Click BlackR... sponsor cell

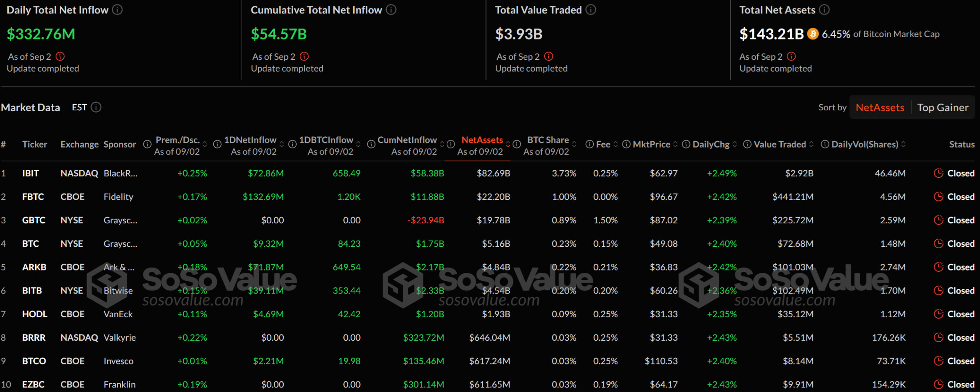(120, 173)
